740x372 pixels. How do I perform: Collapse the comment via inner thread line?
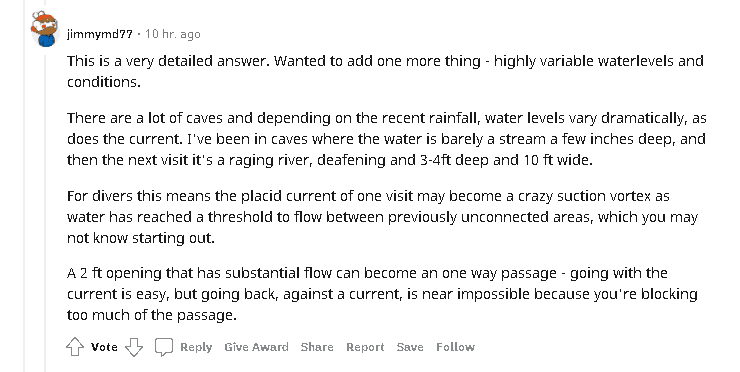pyautogui.click(x=46, y=212)
